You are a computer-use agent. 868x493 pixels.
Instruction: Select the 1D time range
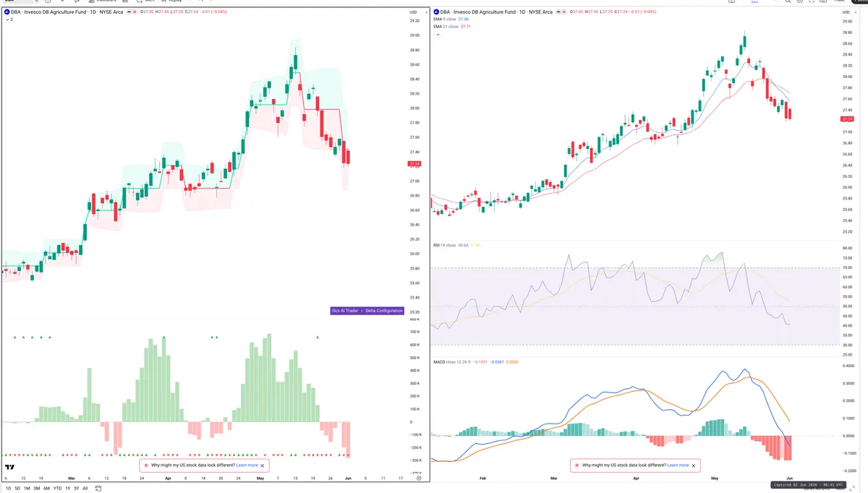[8, 489]
